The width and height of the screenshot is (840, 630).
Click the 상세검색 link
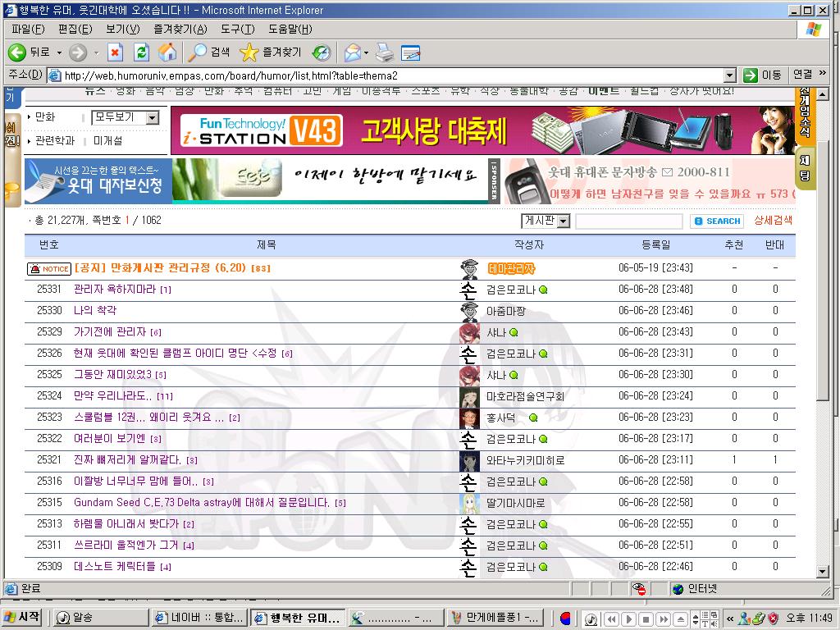(x=773, y=221)
